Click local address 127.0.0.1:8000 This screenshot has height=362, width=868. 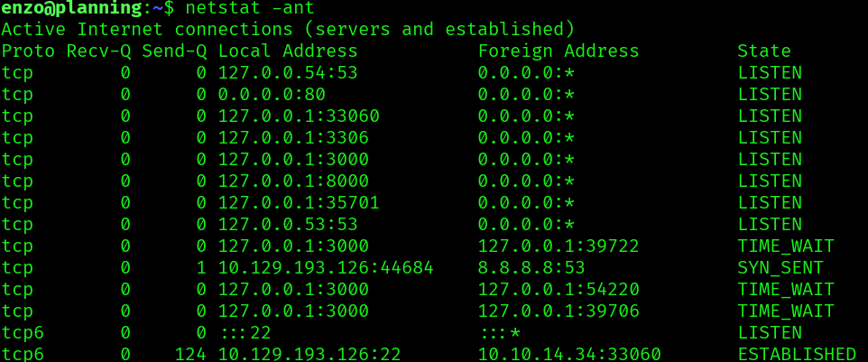[x=293, y=181]
